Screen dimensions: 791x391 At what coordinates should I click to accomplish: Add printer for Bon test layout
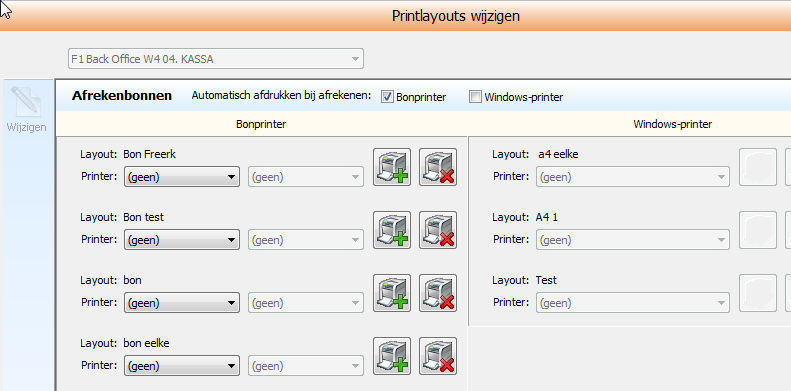click(x=392, y=230)
